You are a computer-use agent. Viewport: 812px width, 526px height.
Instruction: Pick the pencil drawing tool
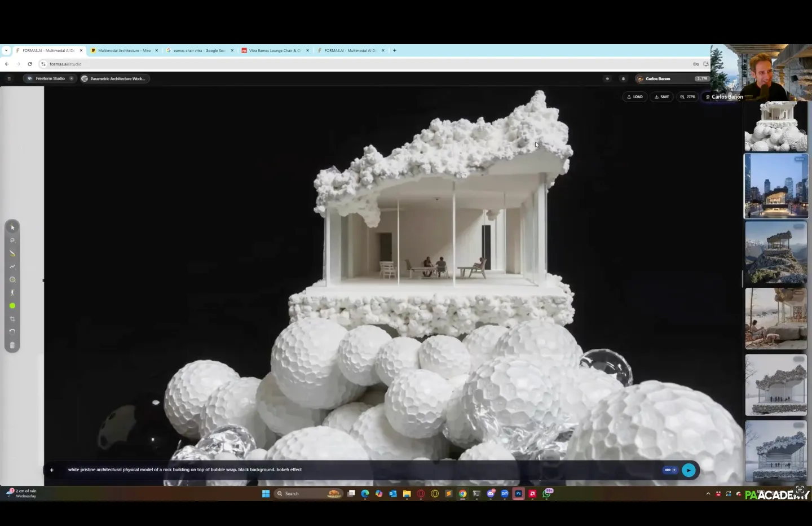(12, 253)
